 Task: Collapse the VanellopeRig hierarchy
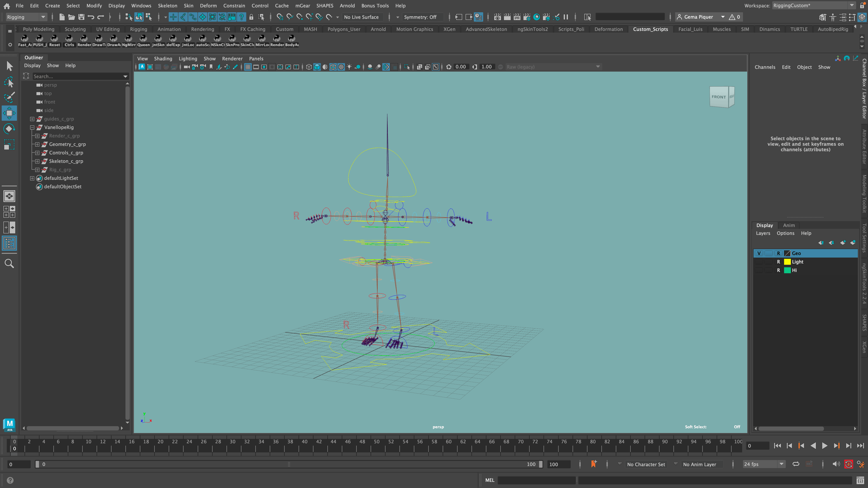coord(32,127)
